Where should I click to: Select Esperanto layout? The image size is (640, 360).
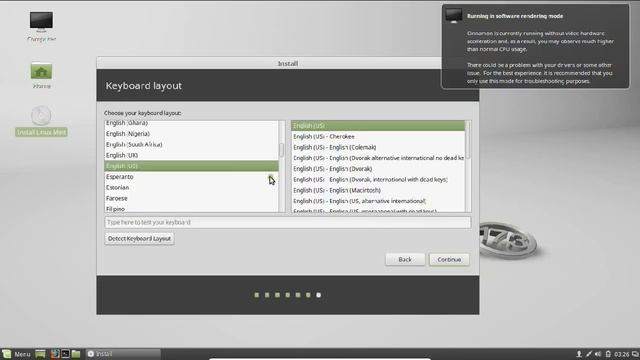click(191, 177)
